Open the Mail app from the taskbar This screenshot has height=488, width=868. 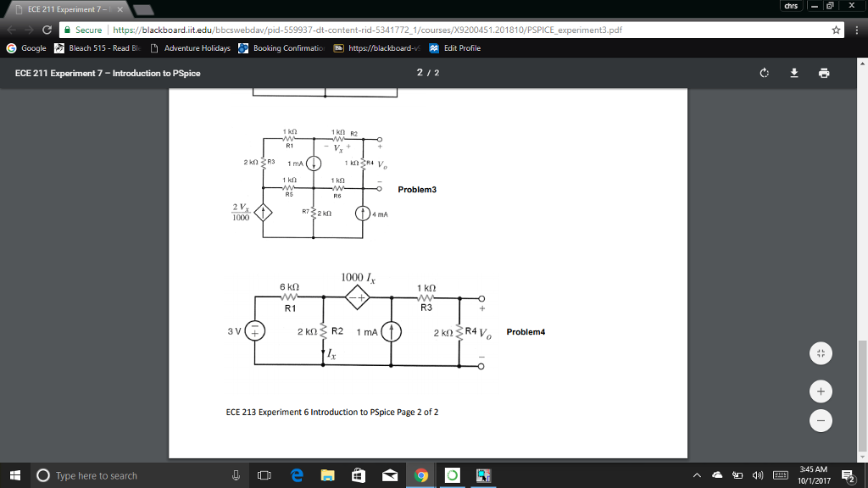tap(389, 475)
